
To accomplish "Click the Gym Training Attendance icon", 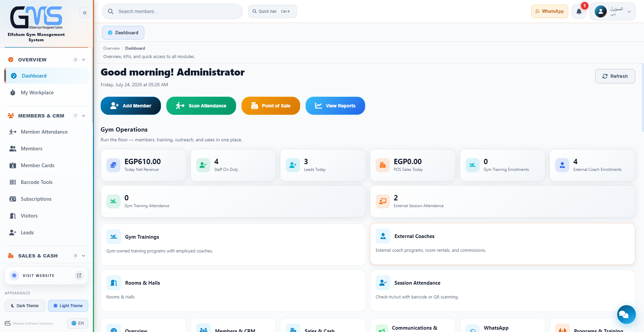I will point(113,201).
